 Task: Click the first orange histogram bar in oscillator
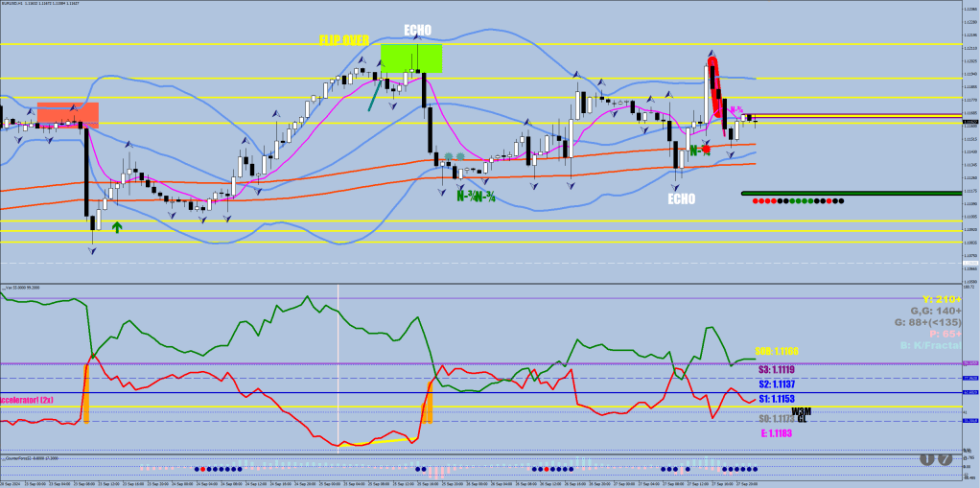click(86, 393)
